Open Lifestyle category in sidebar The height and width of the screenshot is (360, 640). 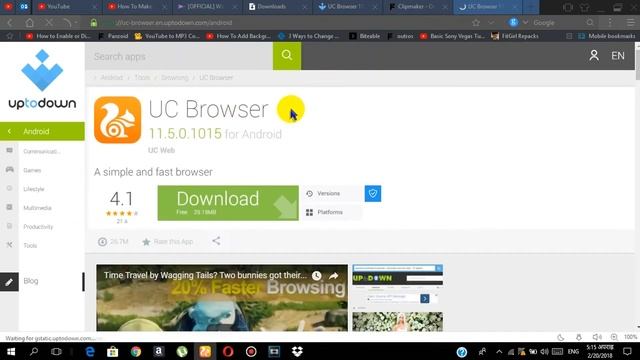34,189
